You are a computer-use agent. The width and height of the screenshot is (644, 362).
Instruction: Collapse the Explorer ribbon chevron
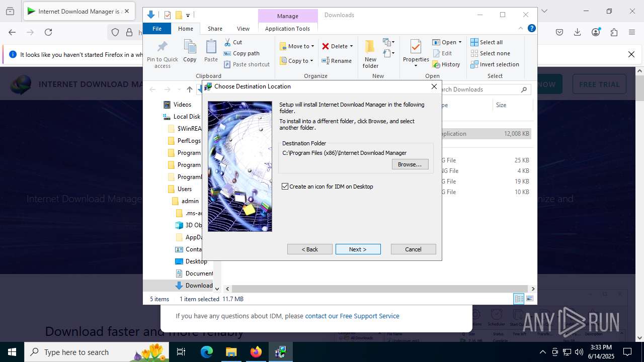521,29
